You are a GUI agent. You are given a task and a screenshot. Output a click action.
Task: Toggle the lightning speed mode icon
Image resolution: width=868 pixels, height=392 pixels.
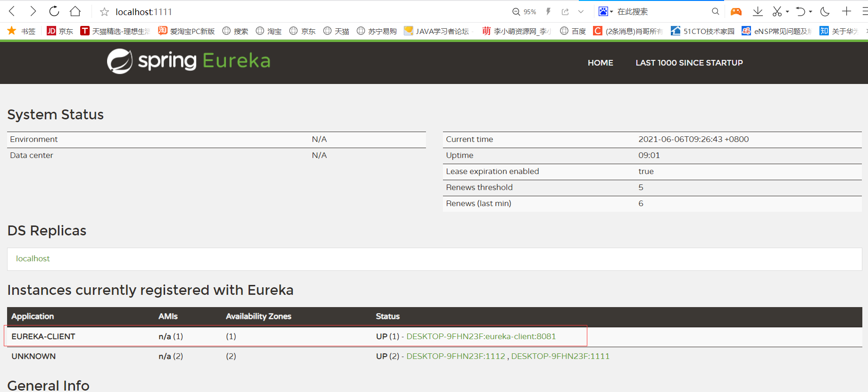(x=548, y=12)
